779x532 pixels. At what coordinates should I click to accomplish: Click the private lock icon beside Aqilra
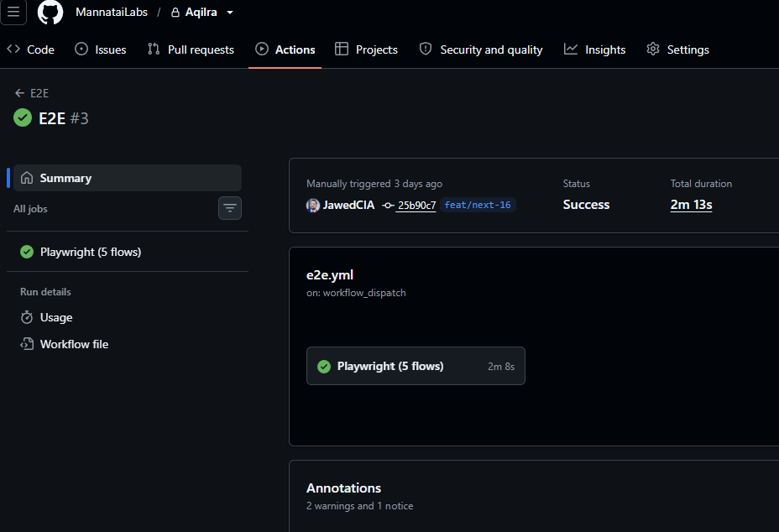coord(175,13)
